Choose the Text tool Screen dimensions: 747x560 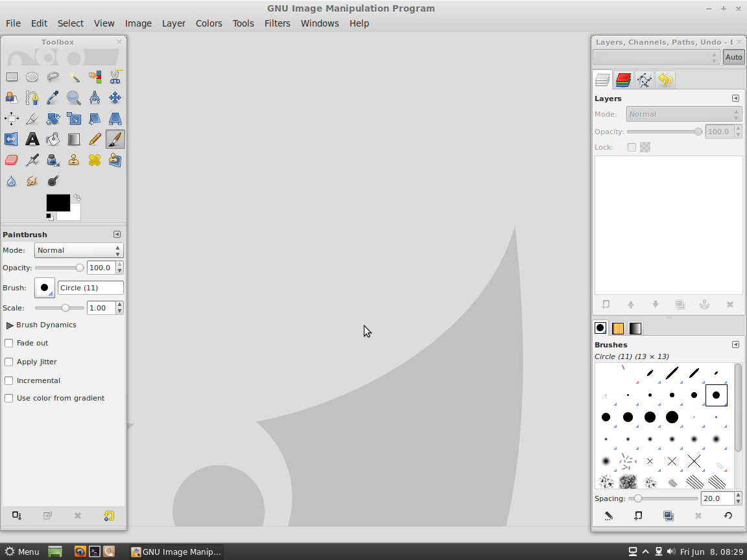pyautogui.click(x=32, y=139)
